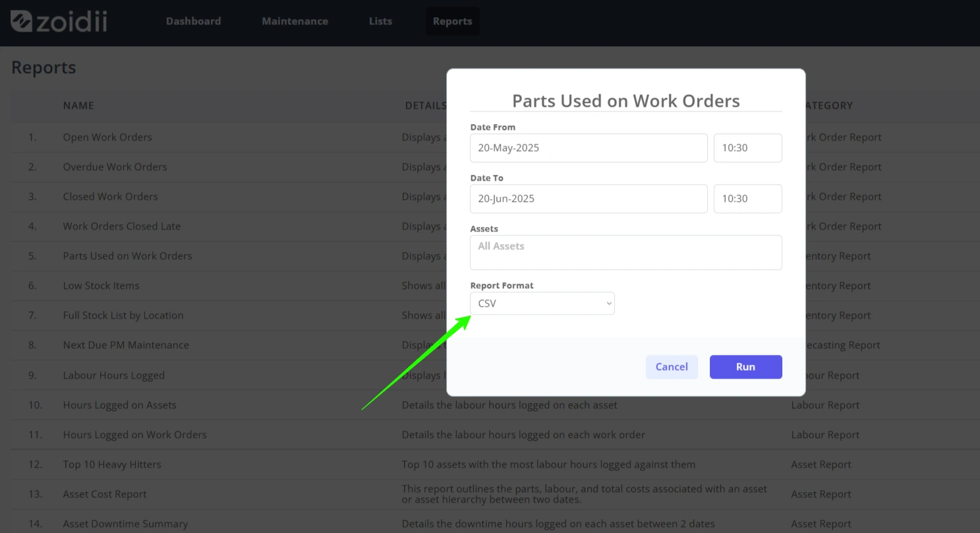This screenshot has height=533, width=980.
Task: Click the Date To date field
Action: (x=589, y=199)
